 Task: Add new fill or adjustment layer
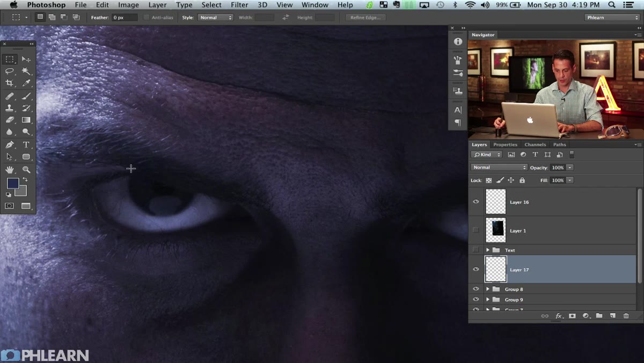(x=586, y=316)
